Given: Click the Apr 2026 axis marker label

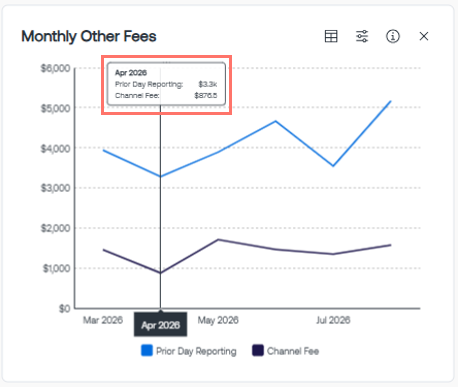Looking at the screenshot, I should (x=160, y=325).
